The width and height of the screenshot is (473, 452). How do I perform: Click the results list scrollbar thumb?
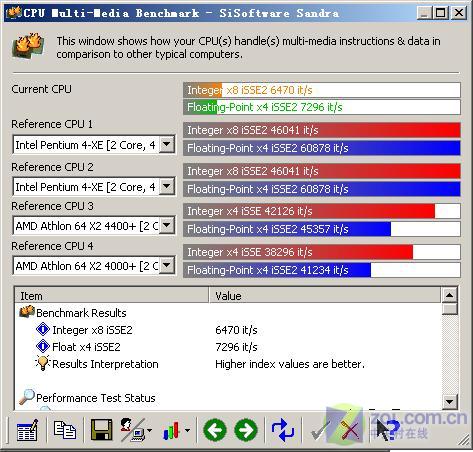click(449, 308)
